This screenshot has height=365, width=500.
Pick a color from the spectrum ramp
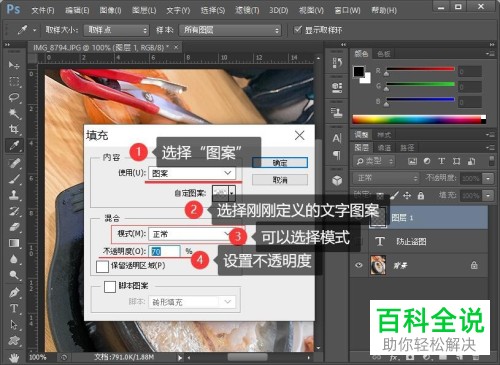[x=419, y=119]
